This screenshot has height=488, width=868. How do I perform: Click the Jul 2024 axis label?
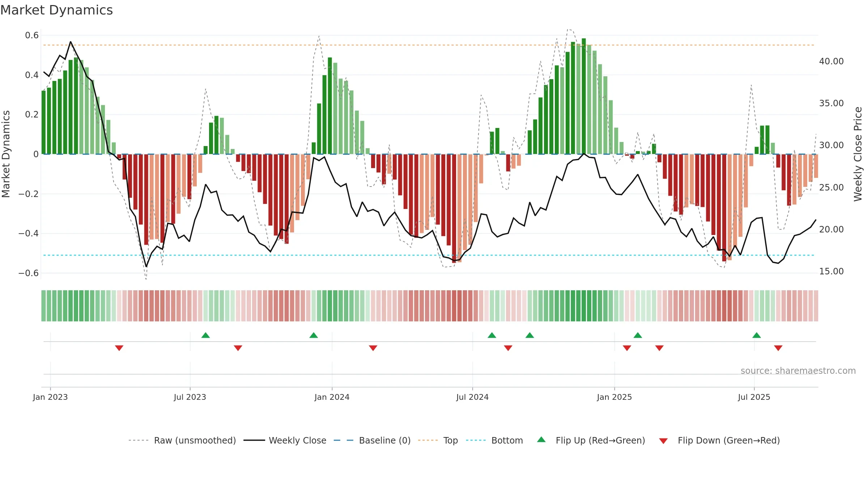point(472,397)
